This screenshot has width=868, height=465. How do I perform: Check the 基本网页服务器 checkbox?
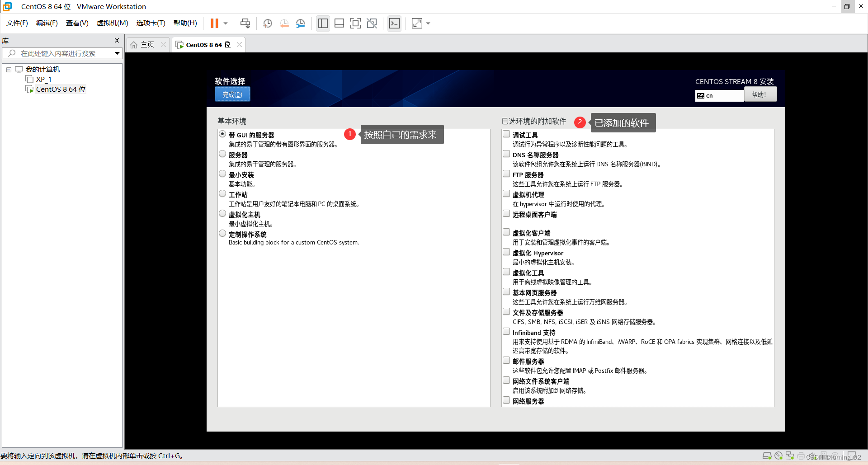[506, 291]
